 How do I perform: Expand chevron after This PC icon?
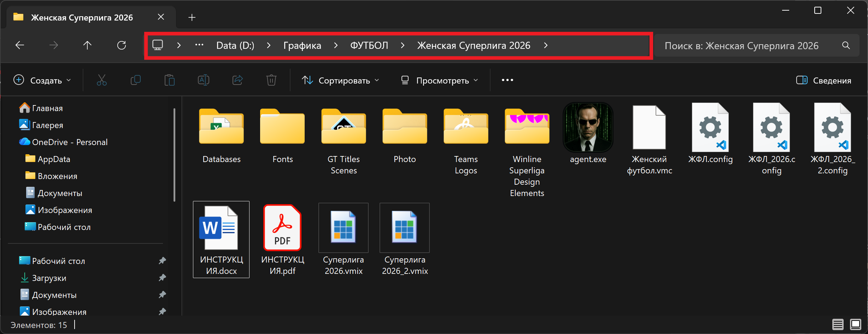(179, 45)
